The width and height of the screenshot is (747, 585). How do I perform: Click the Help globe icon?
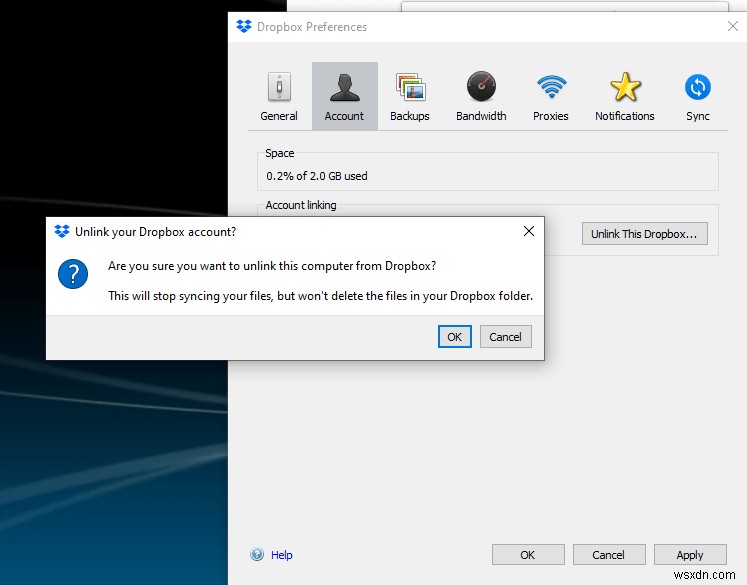[x=257, y=555]
